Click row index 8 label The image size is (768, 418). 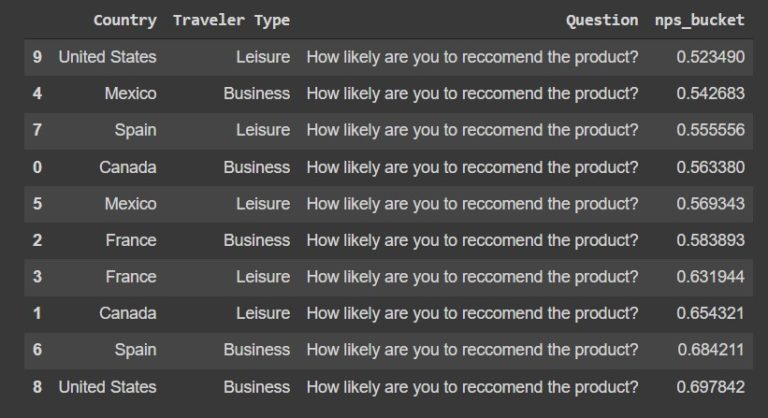click(x=37, y=386)
